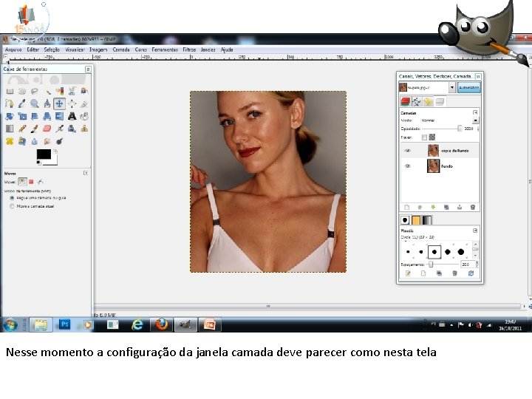The height and width of the screenshot is (399, 532).
Task: Click the Automático button
Action: pos(469,87)
